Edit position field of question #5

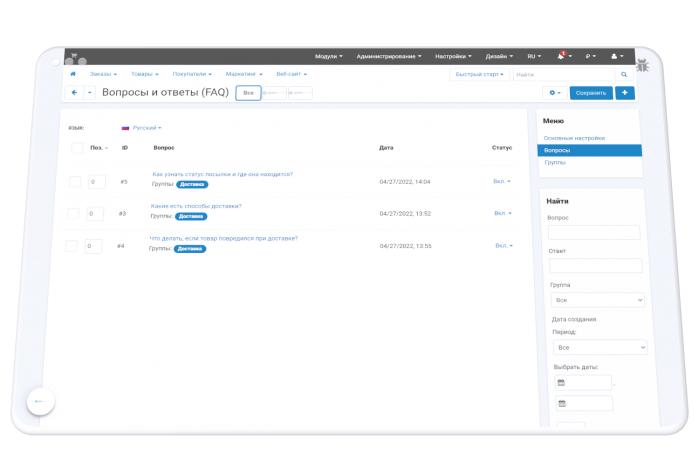click(x=96, y=182)
